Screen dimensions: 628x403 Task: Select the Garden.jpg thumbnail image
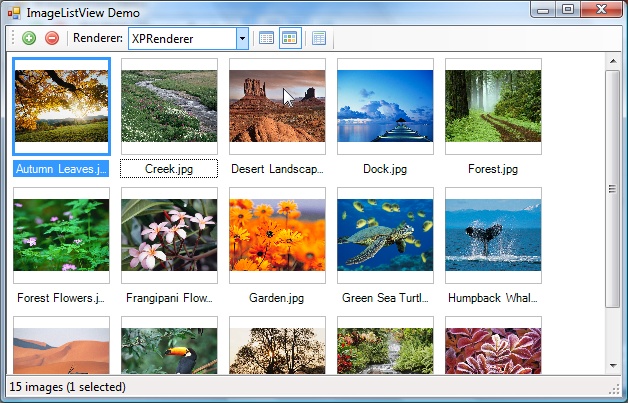pyautogui.click(x=278, y=235)
